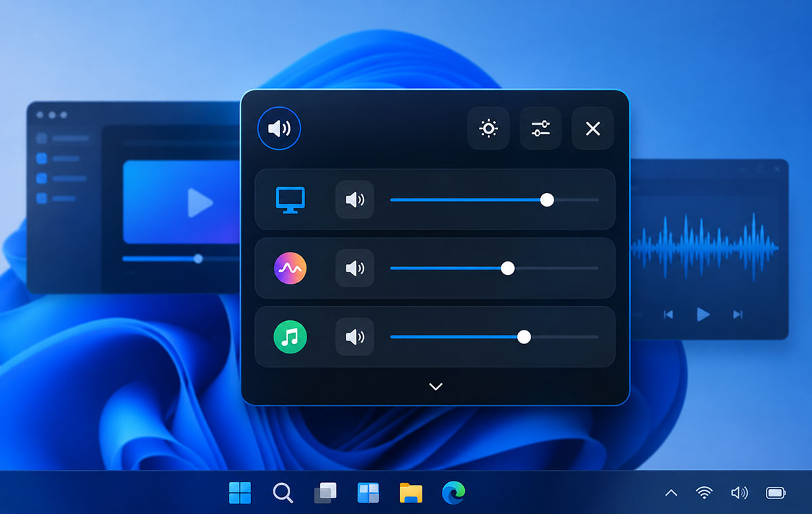Adjust the green music app volume slider

point(494,337)
